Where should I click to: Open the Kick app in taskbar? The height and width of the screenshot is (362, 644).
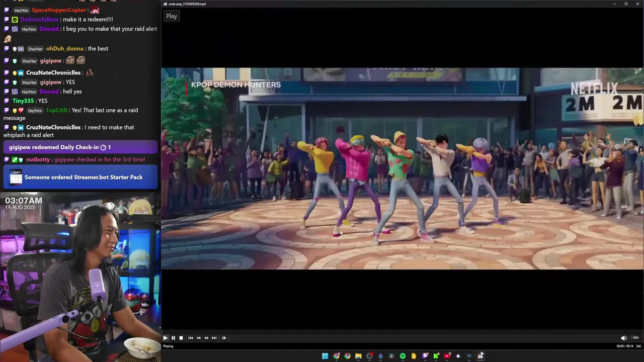pyautogui.click(x=436, y=356)
